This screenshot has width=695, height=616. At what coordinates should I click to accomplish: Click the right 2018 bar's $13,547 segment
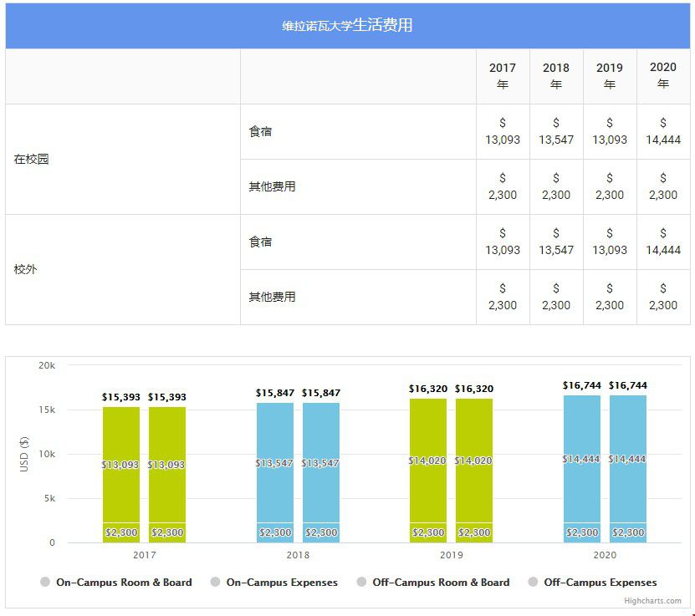click(x=321, y=463)
